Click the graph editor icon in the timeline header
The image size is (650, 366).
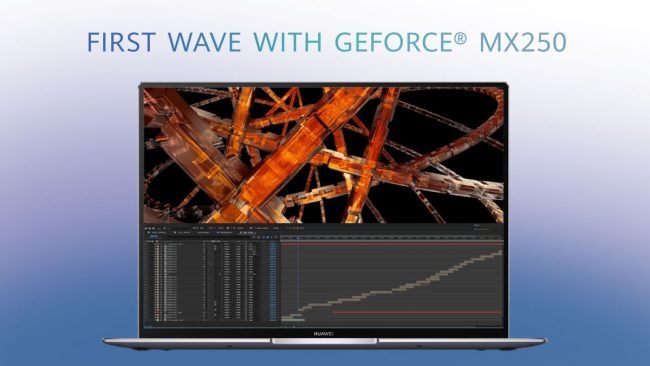click(276, 237)
